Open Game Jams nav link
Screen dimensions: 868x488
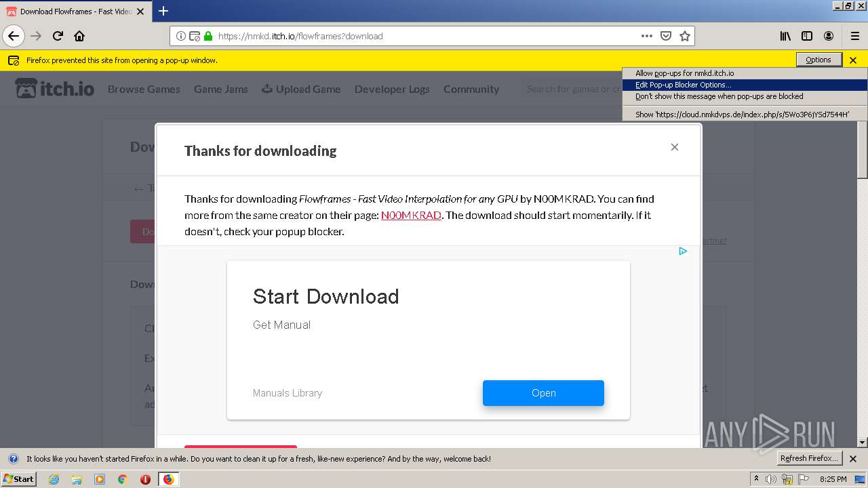[x=221, y=89]
